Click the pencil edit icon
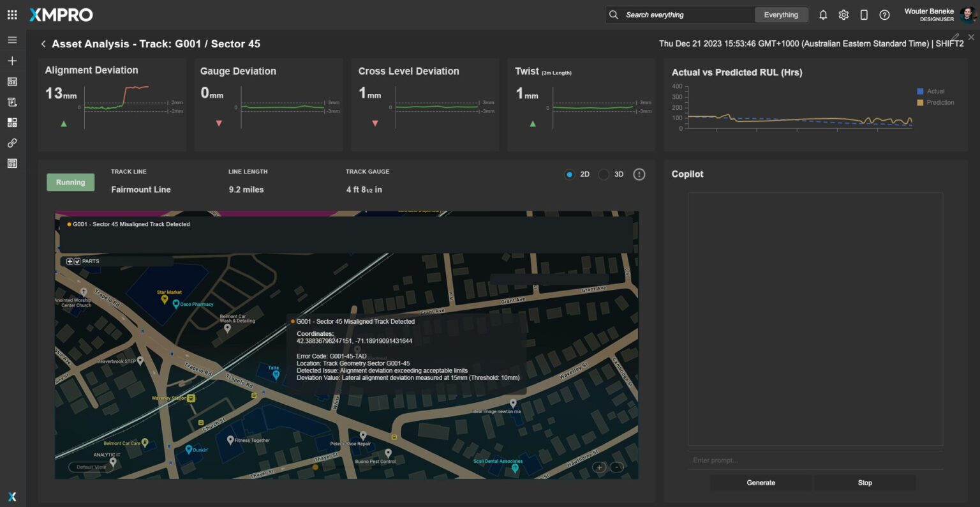This screenshot has height=507, width=980. click(955, 37)
